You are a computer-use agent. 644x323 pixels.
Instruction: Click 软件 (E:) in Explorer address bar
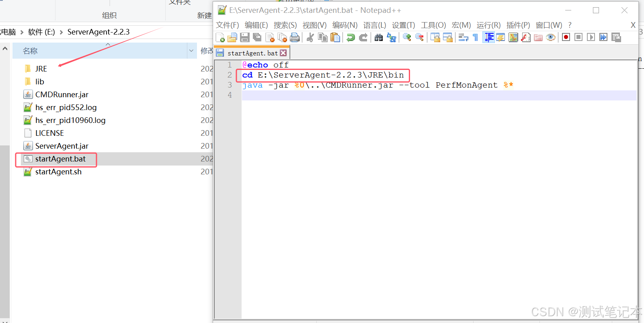pos(41,32)
